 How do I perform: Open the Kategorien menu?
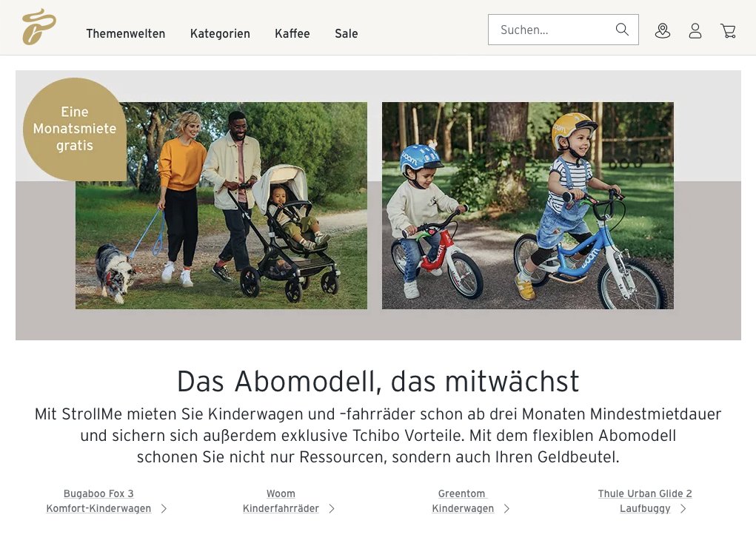click(x=220, y=34)
